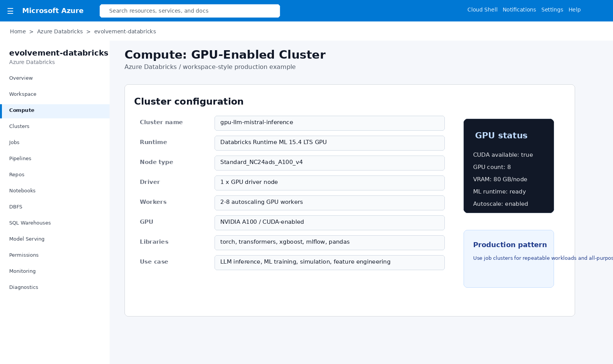
Task: Open Pipelines in sidebar
Action: pyautogui.click(x=55, y=159)
